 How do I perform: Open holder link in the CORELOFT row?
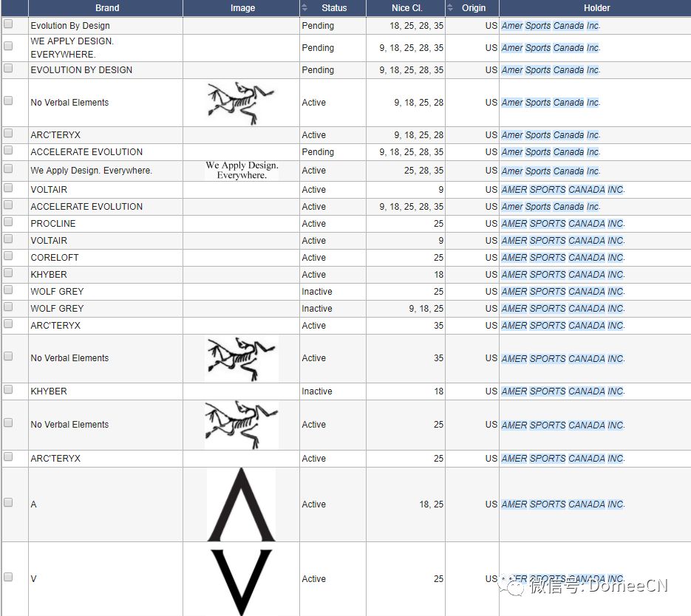click(562, 258)
